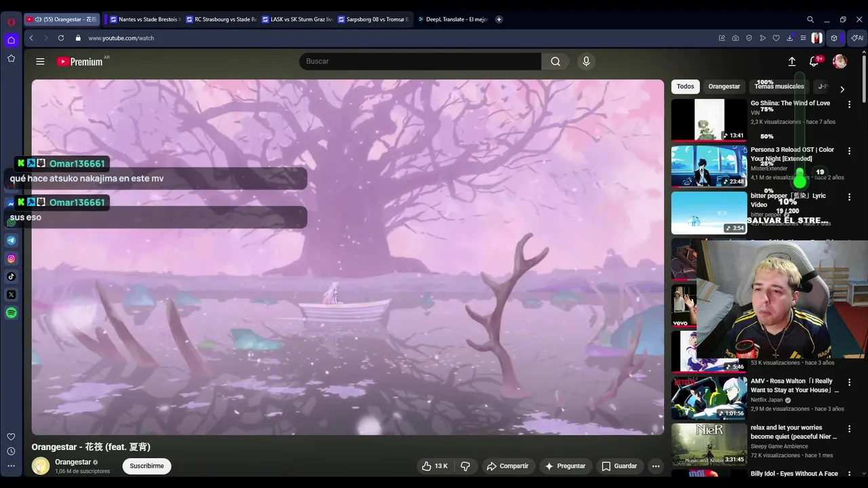The width and height of the screenshot is (868, 488).
Task: Start voice search with the microphone
Action: click(x=587, y=62)
